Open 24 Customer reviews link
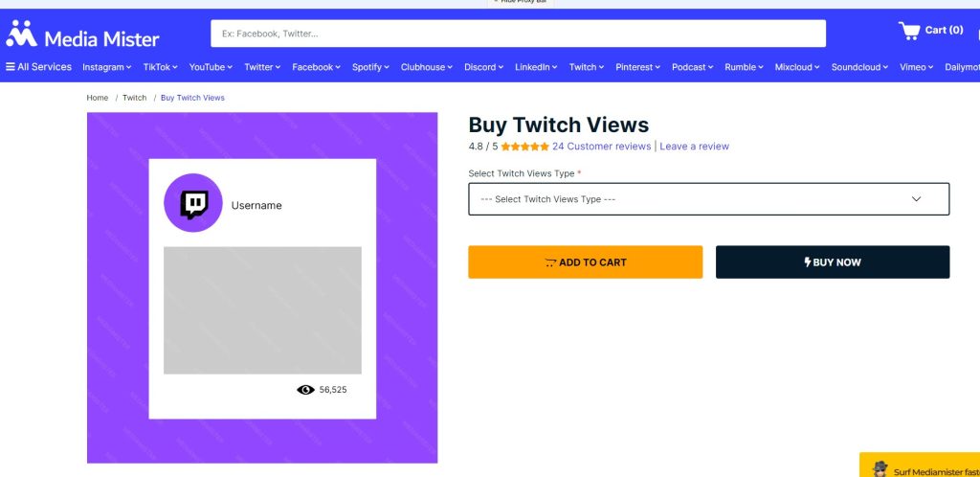 (601, 147)
